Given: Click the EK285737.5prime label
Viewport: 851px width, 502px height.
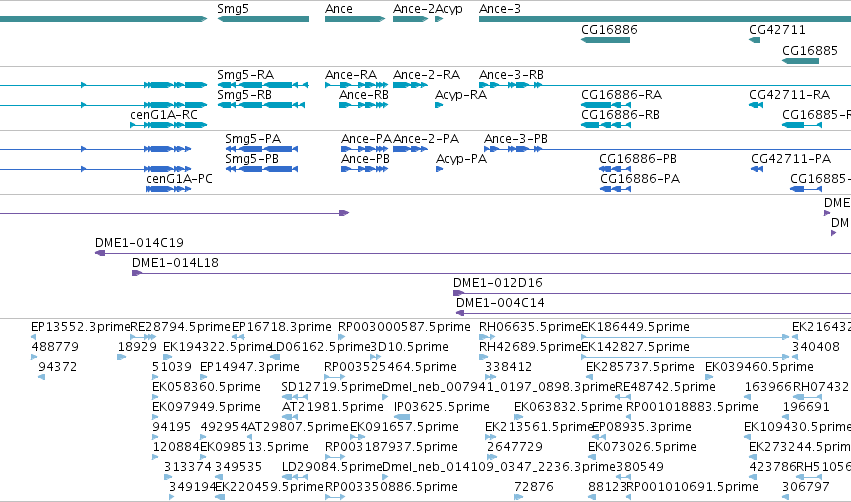Looking at the screenshot, I should pyautogui.click(x=640, y=367).
